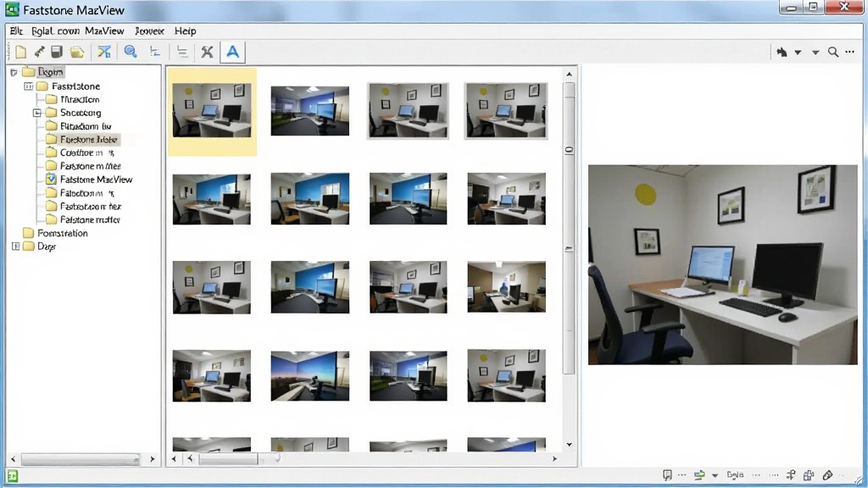Screen dimensions: 868x488
Task: Select the yellow-highlighted thumbnail
Action: click(212, 112)
